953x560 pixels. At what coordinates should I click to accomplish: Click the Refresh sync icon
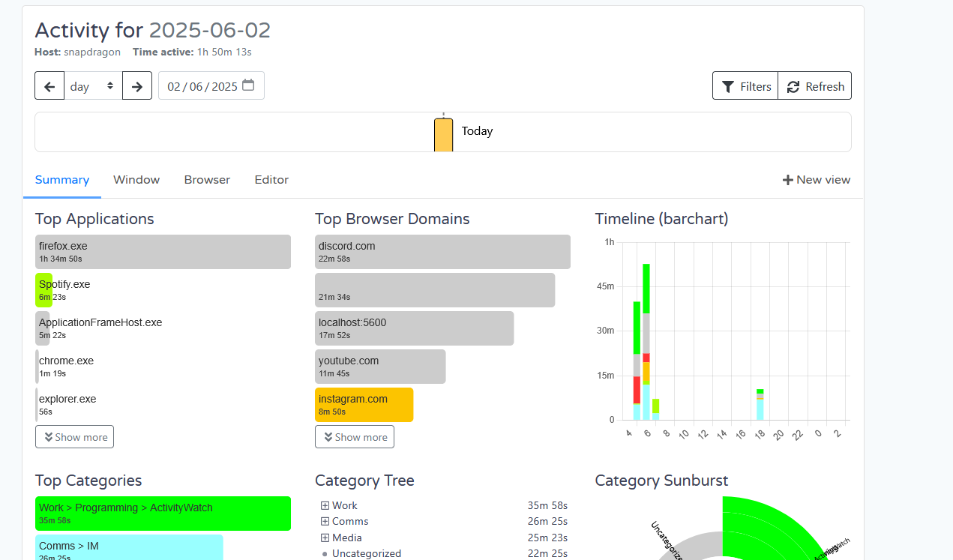tap(793, 86)
